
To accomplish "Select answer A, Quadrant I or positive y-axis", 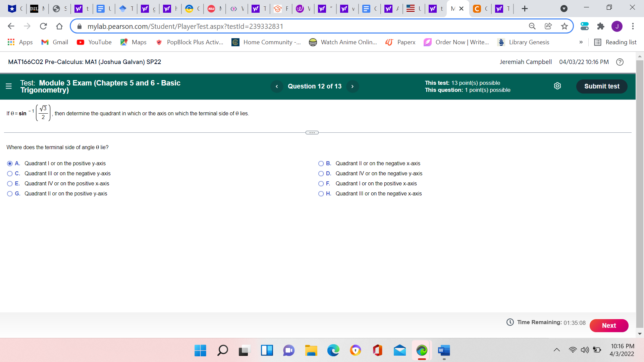I will [10, 163].
